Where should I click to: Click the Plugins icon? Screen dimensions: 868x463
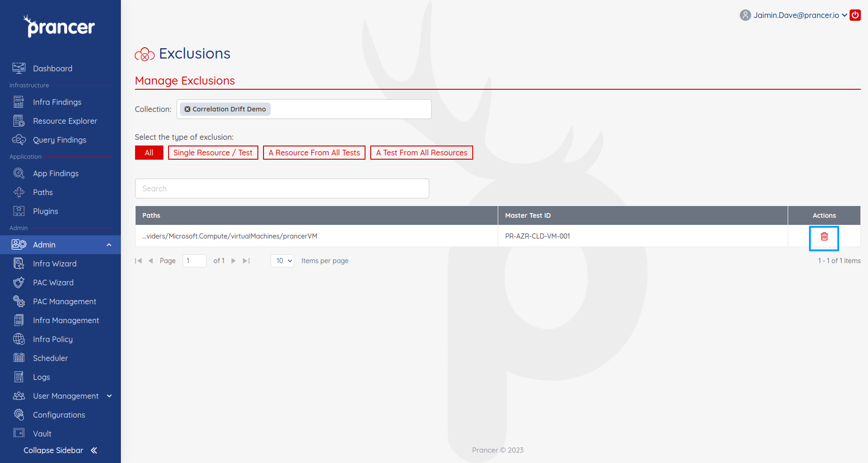[x=19, y=211]
